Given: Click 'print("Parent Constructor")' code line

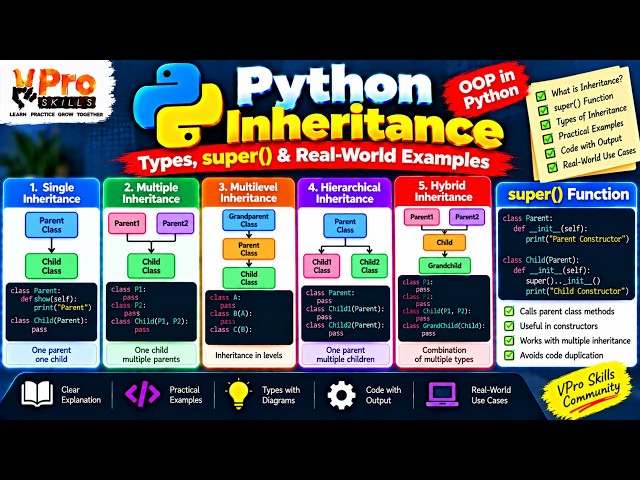Looking at the screenshot, I should coord(577,239).
